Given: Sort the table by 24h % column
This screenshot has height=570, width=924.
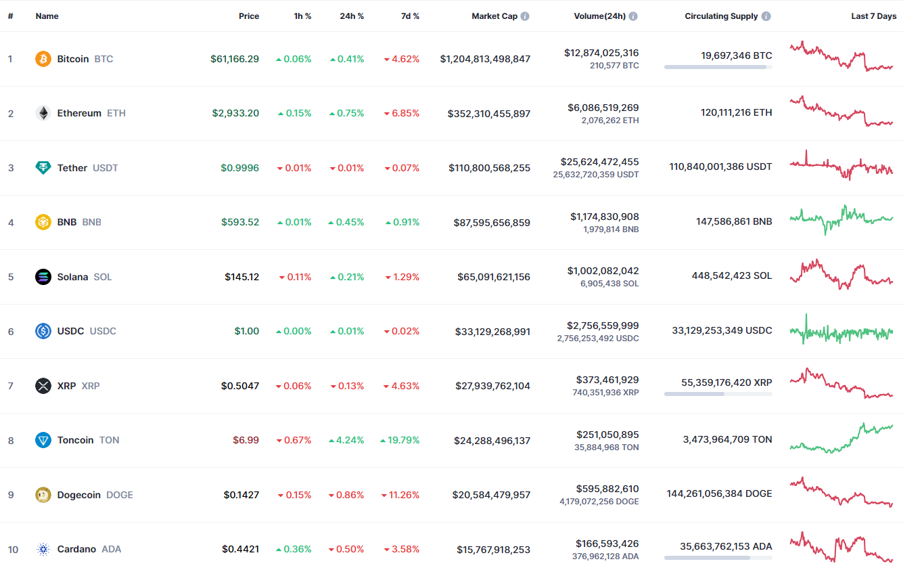Looking at the screenshot, I should tap(352, 16).
